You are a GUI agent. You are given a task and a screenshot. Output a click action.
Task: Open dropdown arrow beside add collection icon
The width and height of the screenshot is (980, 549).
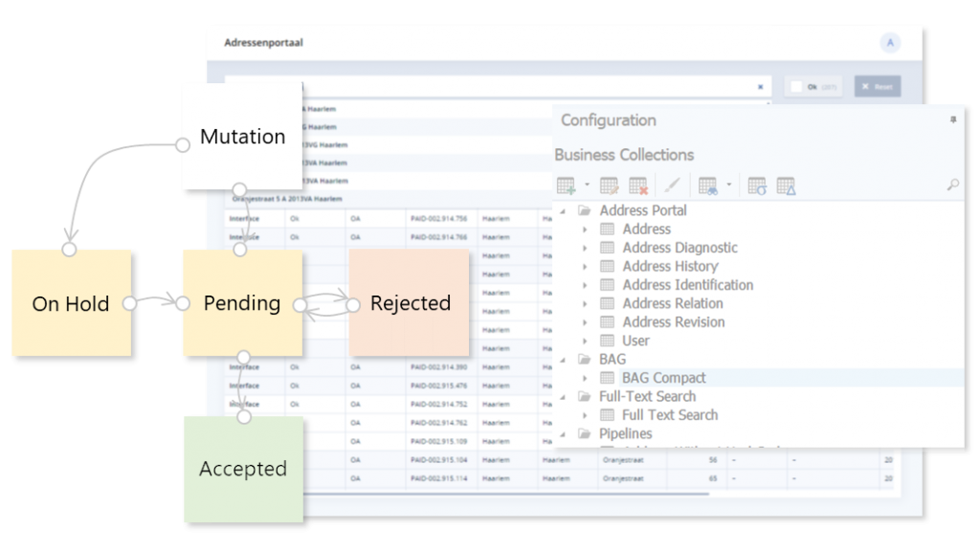(x=585, y=186)
